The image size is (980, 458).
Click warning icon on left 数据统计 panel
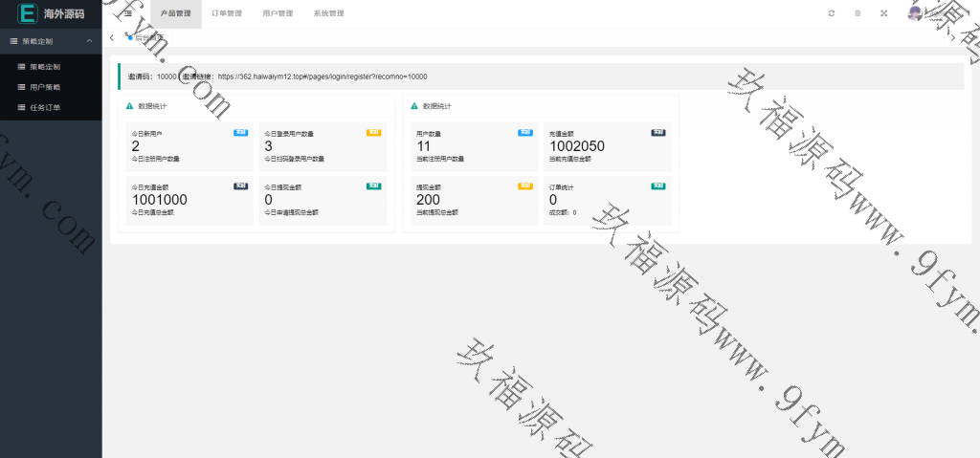point(129,106)
